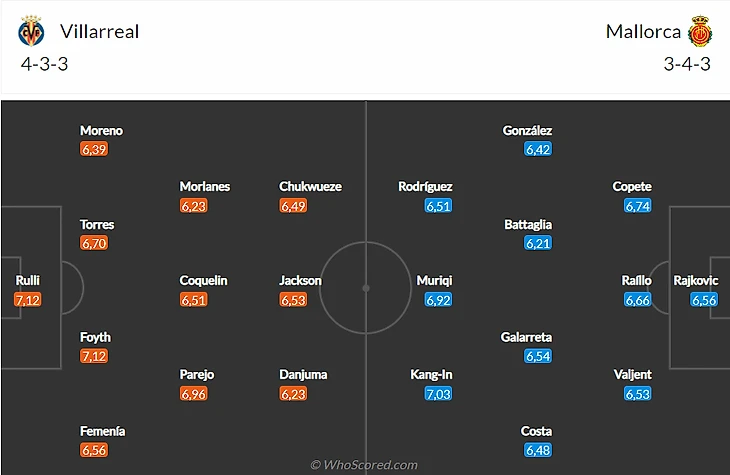Click Foyth's 7,12 rating badge
The width and height of the screenshot is (730, 475).
pos(95,356)
